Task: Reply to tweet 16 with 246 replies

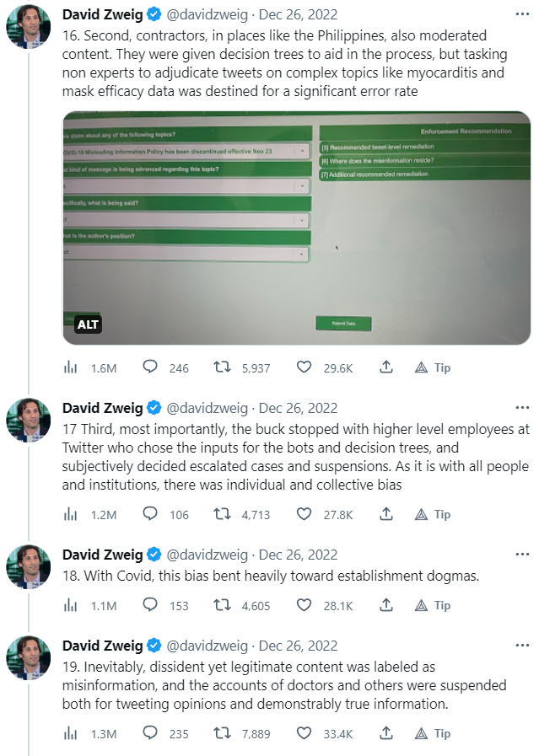Action: point(151,367)
